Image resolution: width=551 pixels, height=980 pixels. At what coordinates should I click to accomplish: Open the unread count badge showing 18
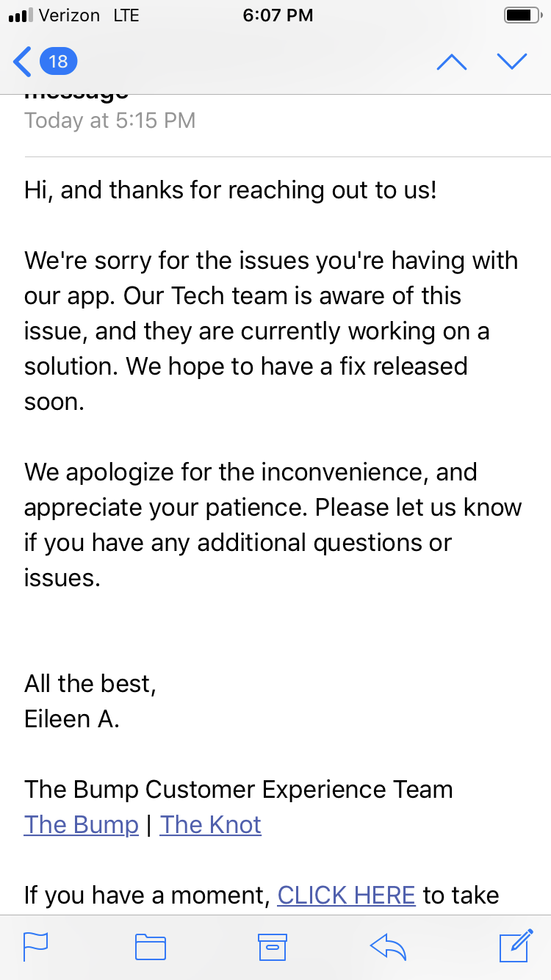click(x=58, y=62)
